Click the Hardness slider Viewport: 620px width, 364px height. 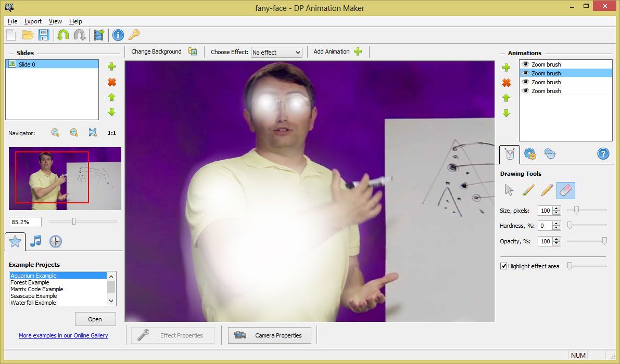(x=587, y=226)
